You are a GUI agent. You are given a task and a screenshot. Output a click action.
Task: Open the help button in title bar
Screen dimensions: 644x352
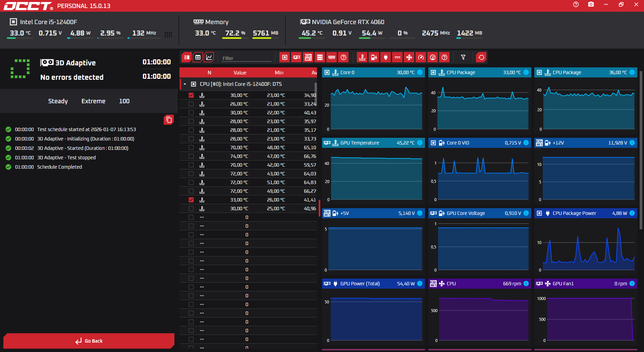[576, 5]
